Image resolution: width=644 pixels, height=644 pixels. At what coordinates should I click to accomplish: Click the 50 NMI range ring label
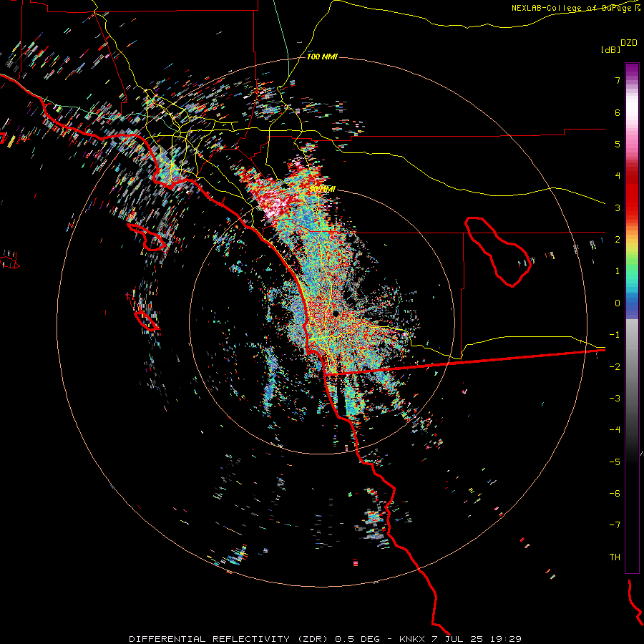[x=323, y=189]
